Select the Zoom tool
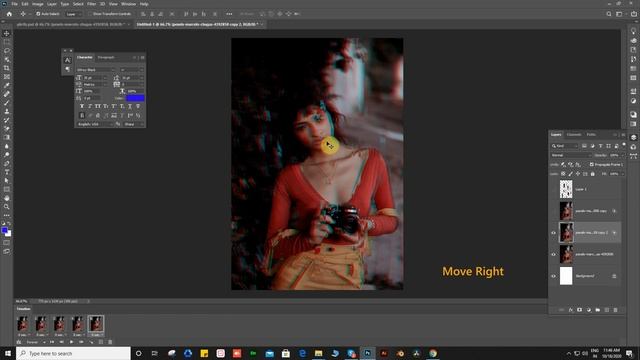Image resolution: width=640 pixels, height=360 pixels. click(7, 207)
